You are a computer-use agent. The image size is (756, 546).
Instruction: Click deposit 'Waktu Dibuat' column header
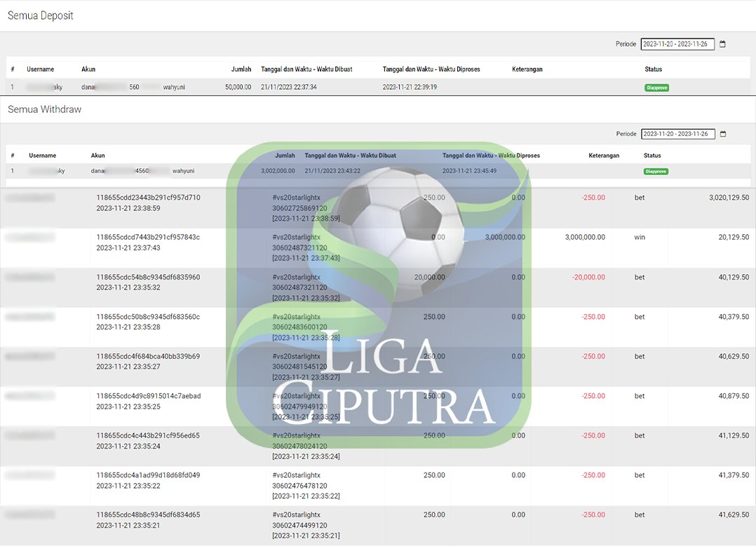(306, 69)
